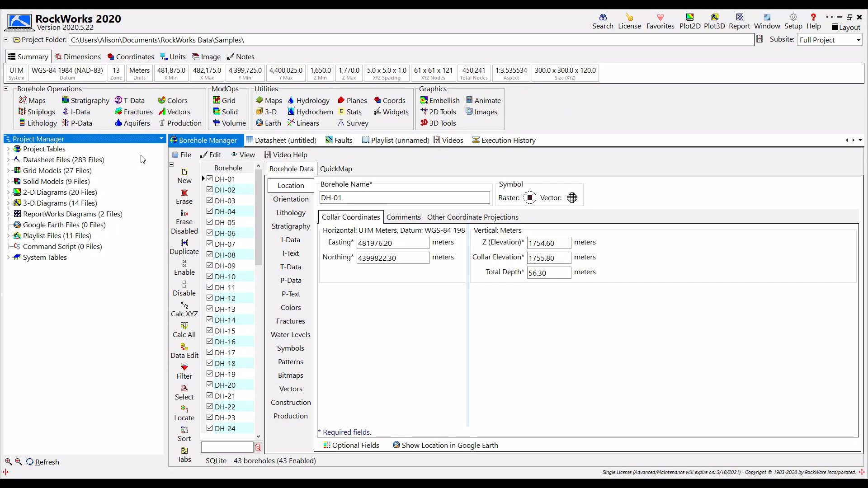Image resolution: width=868 pixels, height=488 pixels.
Task: Expand the Project Tables tree node
Action: 8,149
